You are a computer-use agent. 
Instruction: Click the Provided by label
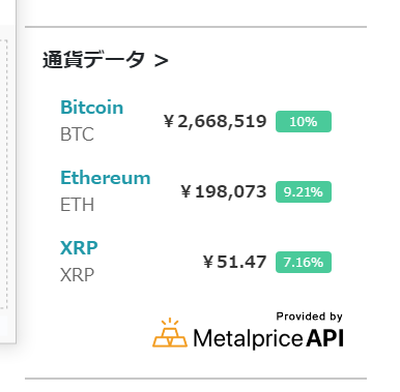[309, 316]
